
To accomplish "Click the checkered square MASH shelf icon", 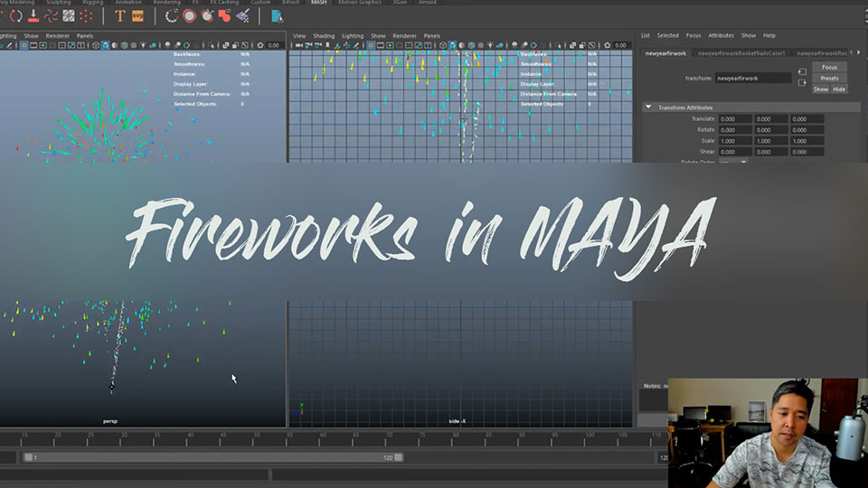I will click(68, 16).
